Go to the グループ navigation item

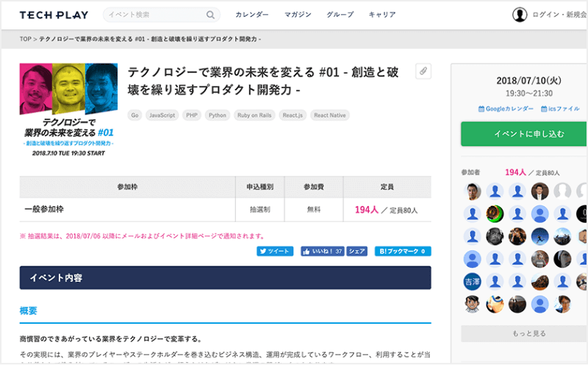pyautogui.click(x=340, y=15)
